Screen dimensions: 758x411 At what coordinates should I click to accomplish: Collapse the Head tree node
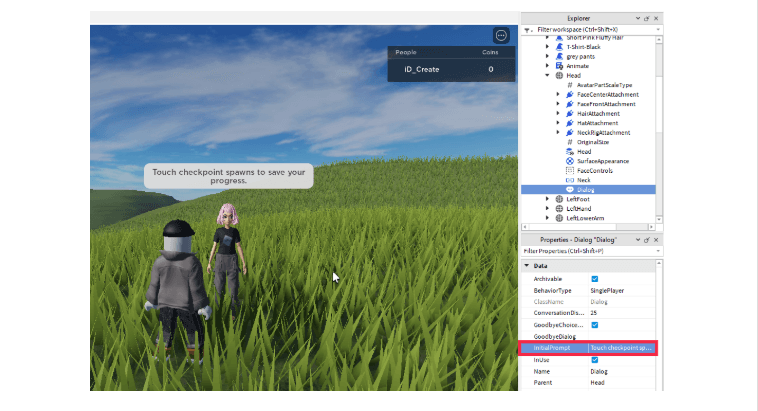click(547, 75)
